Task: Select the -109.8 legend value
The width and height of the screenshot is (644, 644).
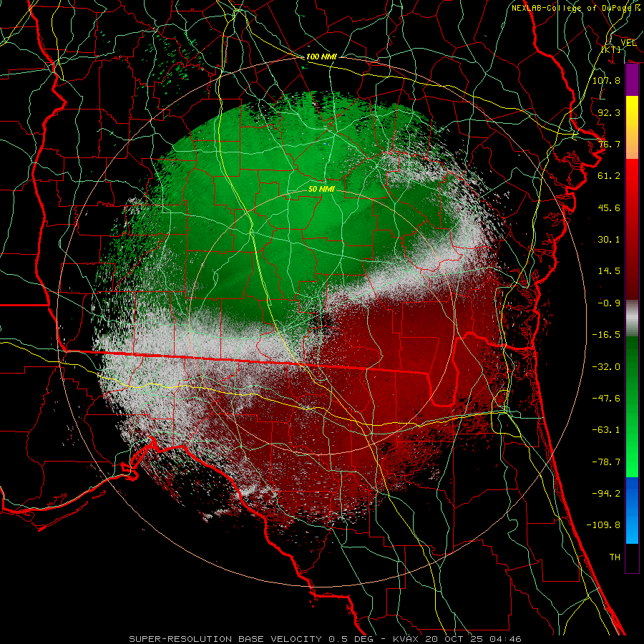Action: (x=603, y=525)
